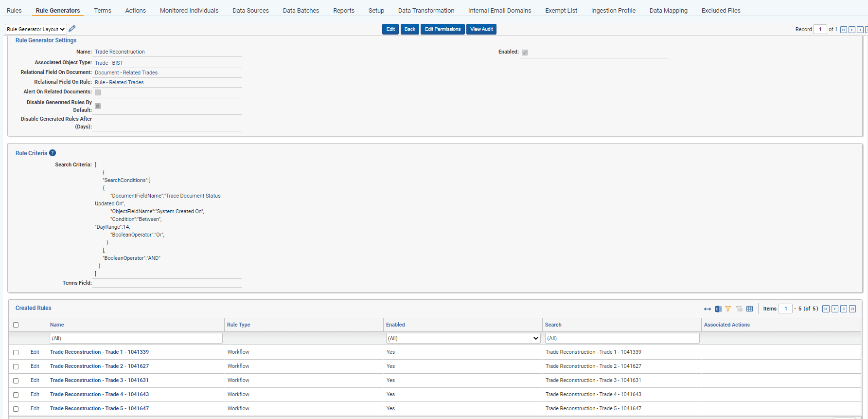Open the Enabled column (All) filter dropdown

pos(463,338)
